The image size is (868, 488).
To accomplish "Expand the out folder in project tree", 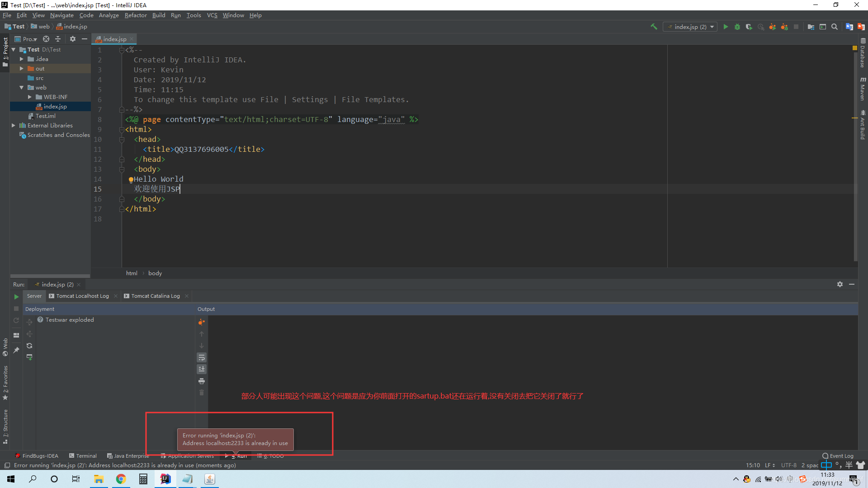I will [21, 68].
